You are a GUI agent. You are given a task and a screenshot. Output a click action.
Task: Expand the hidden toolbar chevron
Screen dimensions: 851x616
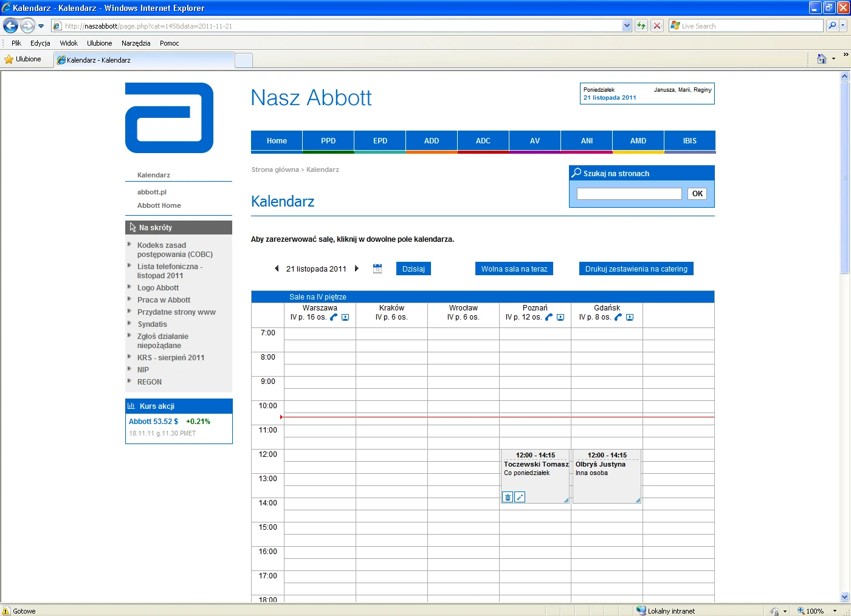point(846,55)
